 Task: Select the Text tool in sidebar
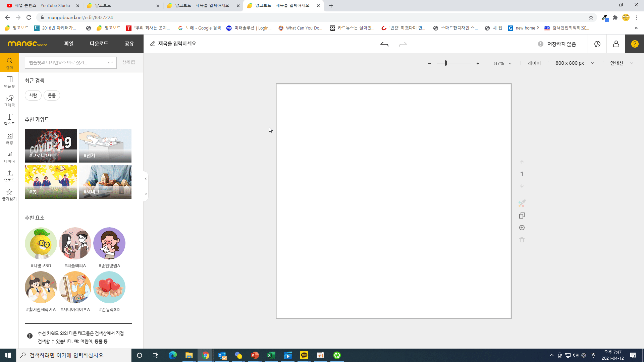point(9,119)
